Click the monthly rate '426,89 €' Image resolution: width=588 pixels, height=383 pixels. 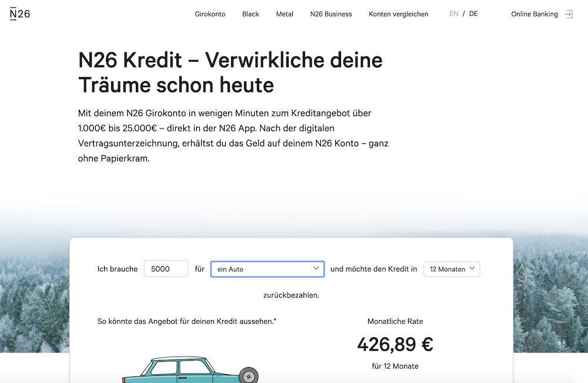[395, 344]
